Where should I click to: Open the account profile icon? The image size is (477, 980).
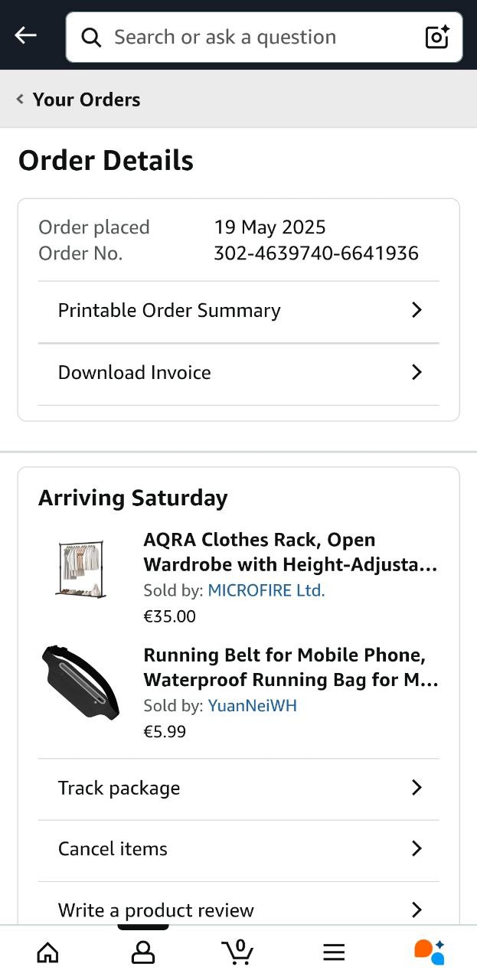point(143,952)
